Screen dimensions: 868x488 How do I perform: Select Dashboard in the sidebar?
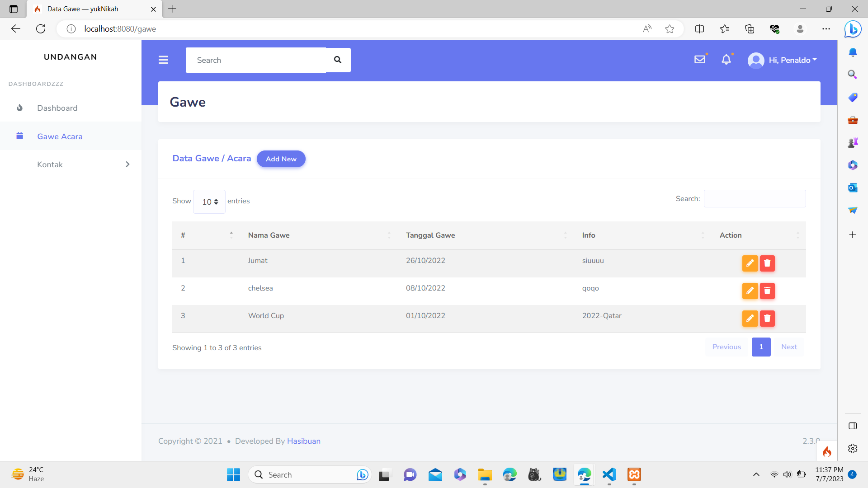57,108
